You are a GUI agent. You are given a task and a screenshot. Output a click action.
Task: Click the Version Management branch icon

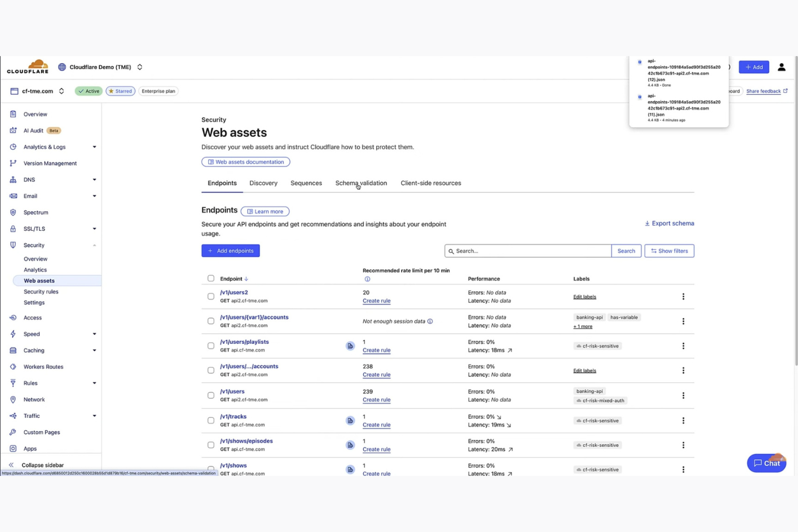pyautogui.click(x=13, y=163)
